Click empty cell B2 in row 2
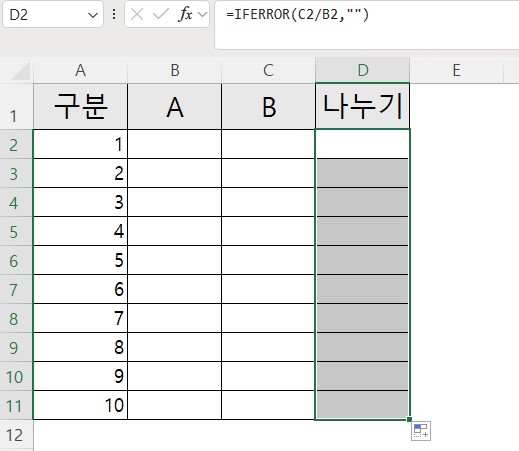 pyautogui.click(x=175, y=144)
